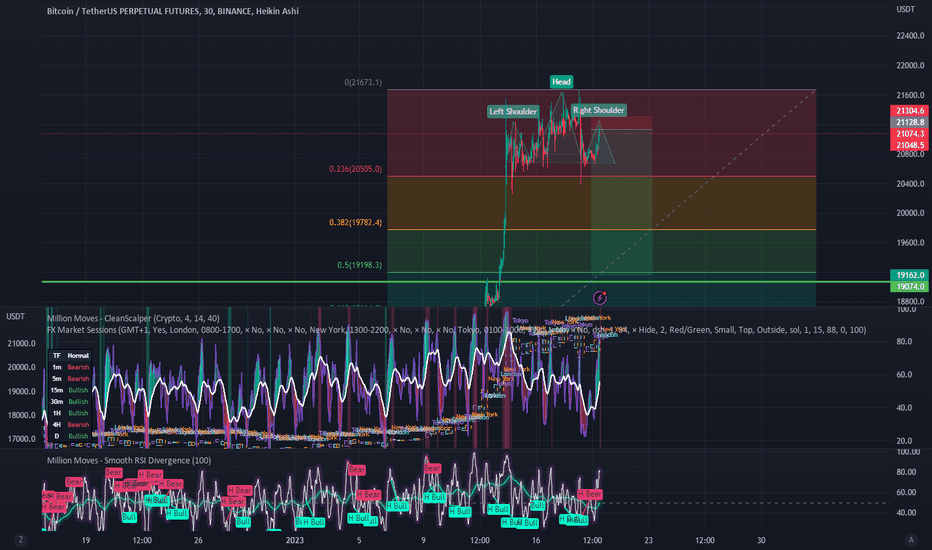Click the Fibonacci level label 0.5(19198.3)
The image size is (932, 550).
click(360, 265)
